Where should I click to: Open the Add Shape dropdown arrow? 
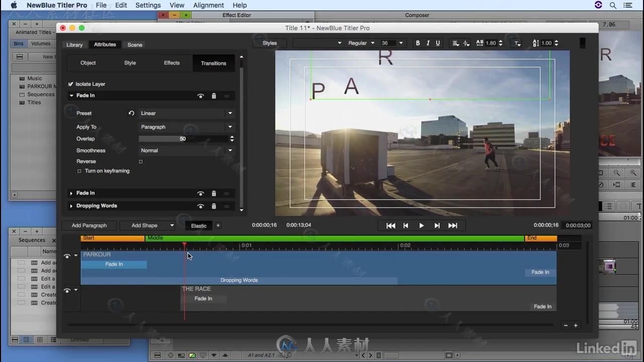click(172, 225)
